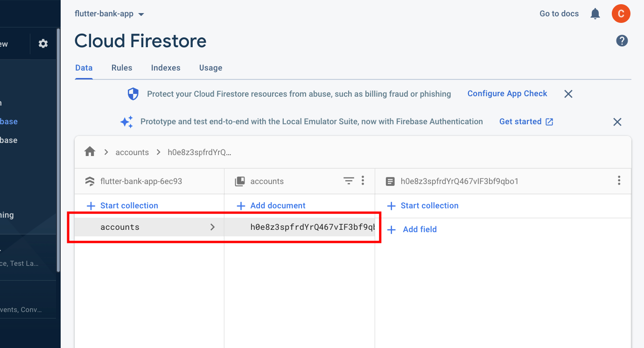This screenshot has width=644, height=348.
Task: Select document h0e8z3spfrdYrQ467vIF3bf9qbo1 row
Action: 300,227
